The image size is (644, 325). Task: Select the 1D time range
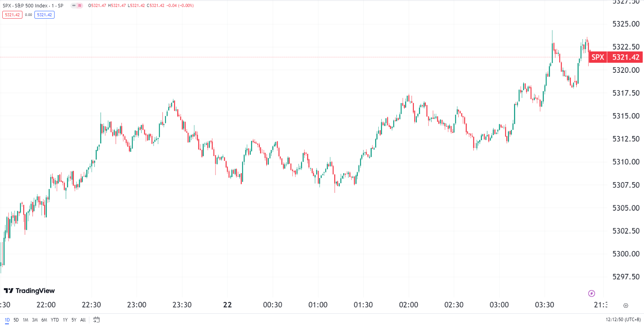[x=7, y=320]
